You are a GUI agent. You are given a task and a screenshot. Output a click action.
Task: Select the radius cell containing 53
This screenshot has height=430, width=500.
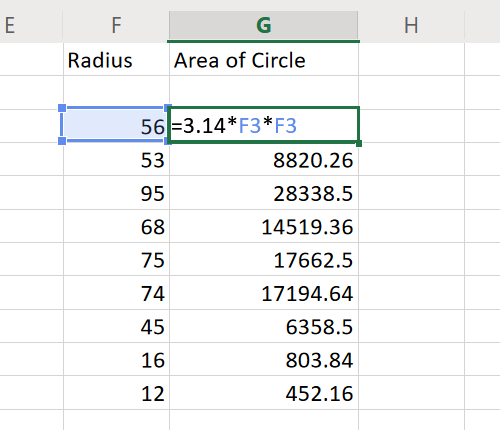(116, 160)
